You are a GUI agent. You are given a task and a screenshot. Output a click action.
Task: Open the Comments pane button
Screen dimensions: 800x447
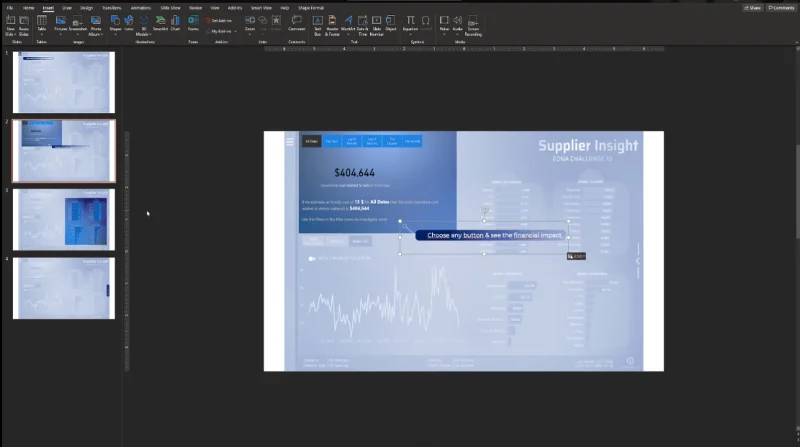pyautogui.click(x=781, y=8)
